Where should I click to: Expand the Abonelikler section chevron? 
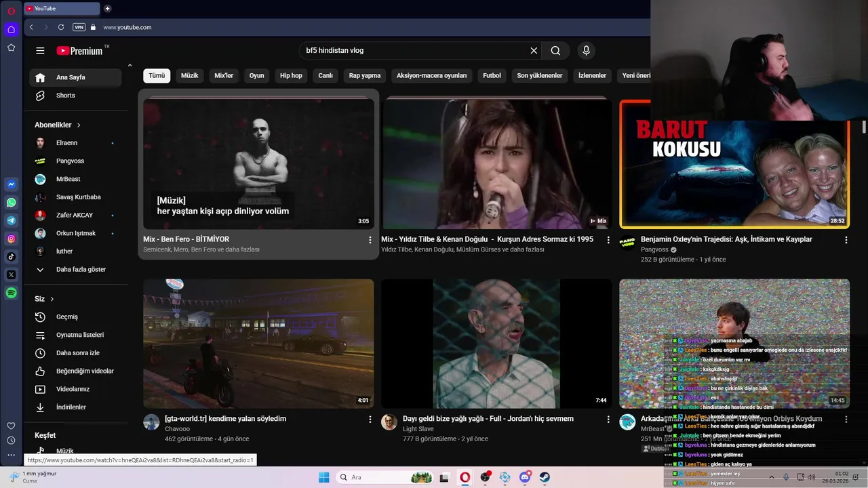point(79,125)
